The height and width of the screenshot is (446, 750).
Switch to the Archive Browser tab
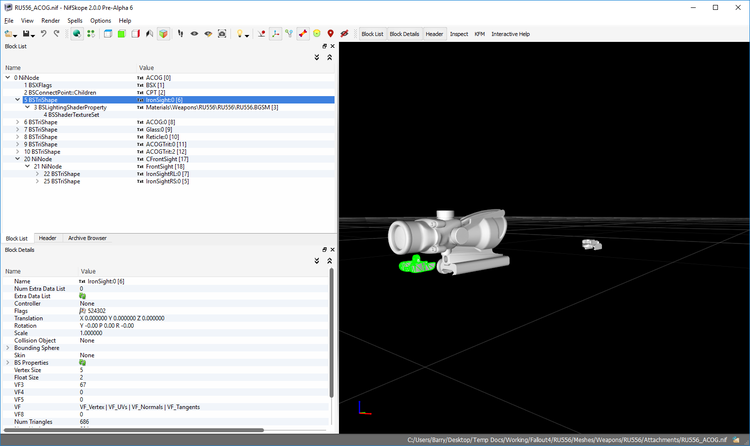click(87, 238)
